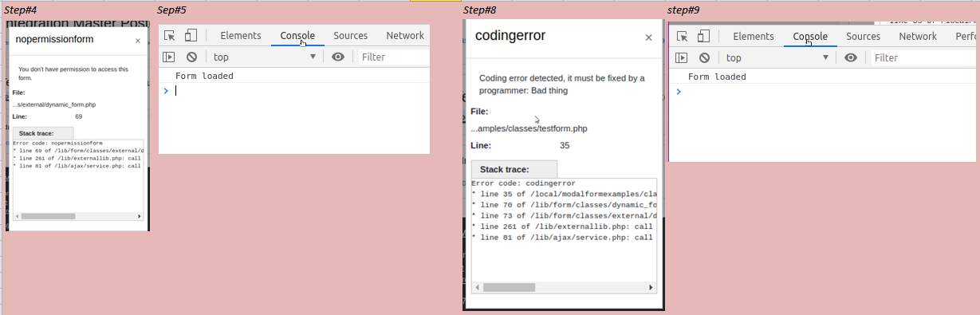
Task: Click line number value 35
Action: point(565,146)
